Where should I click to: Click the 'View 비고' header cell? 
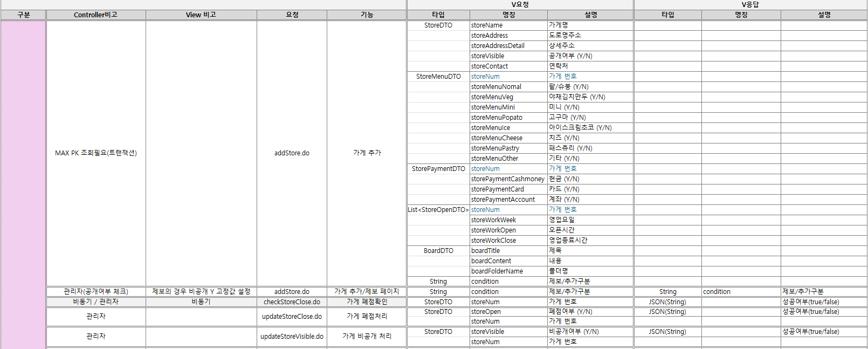point(201,15)
